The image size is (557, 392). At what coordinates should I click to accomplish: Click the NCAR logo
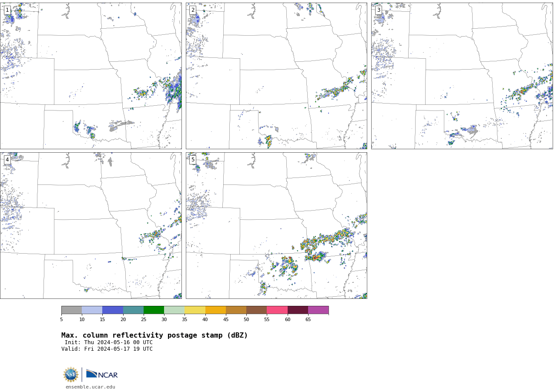102,374
